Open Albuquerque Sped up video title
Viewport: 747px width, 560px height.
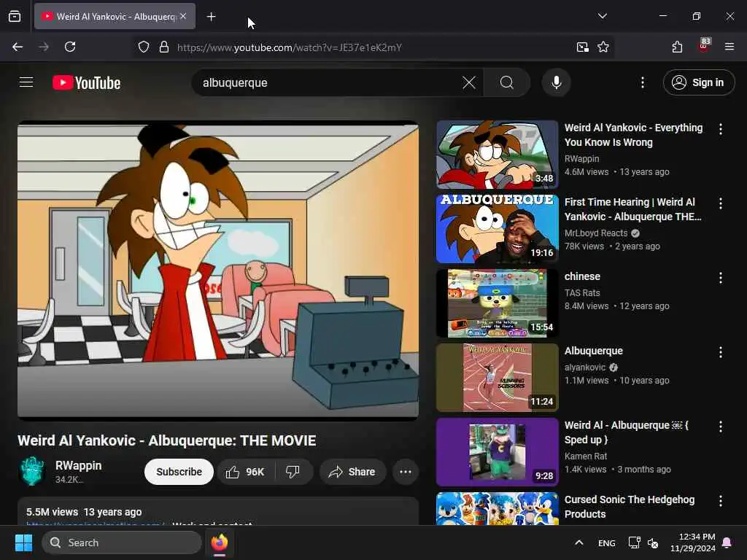(x=627, y=432)
